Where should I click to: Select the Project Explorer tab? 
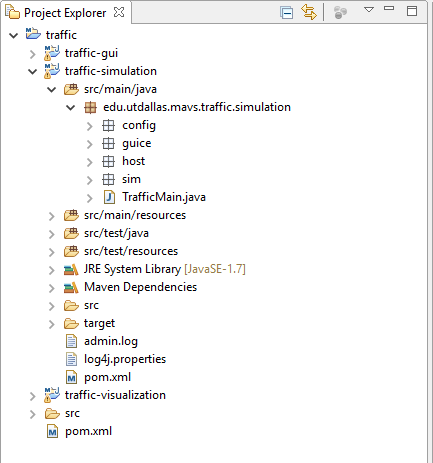[x=65, y=13]
